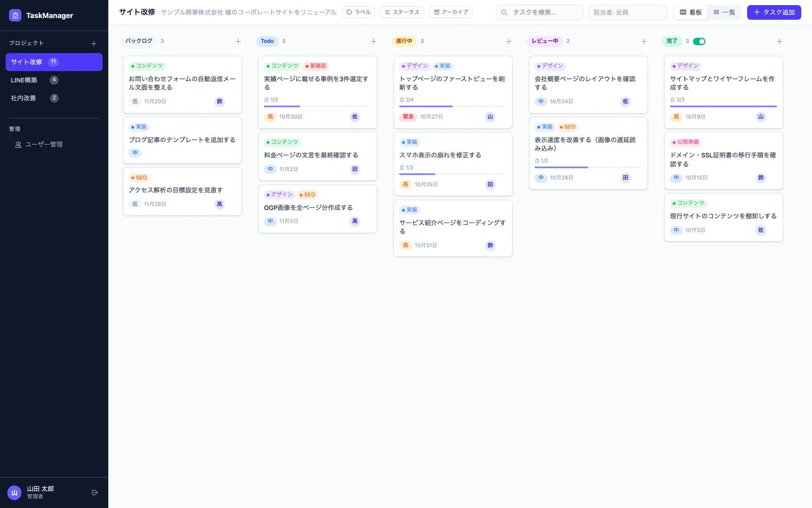Image resolution: width=812 pixels, height=508 pixels.
Task: Click the 山田 太郎 user avatar
Action: tap(14, 492)
